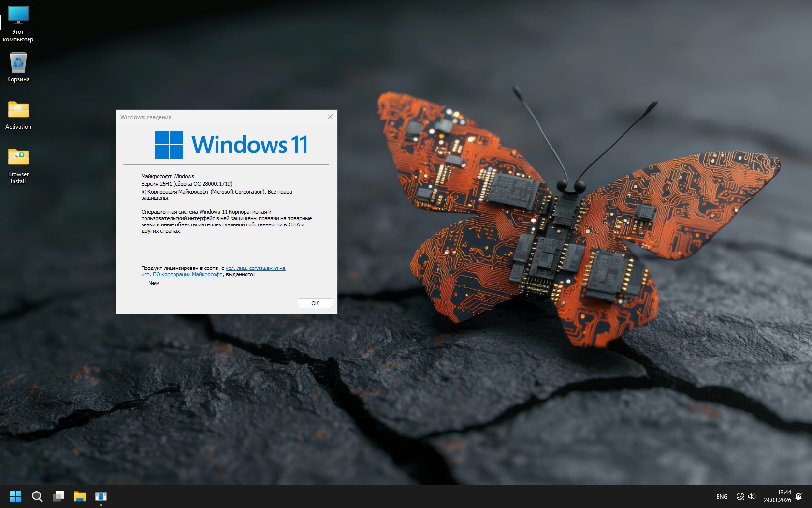Open the network tray icon
The width and height of the screenshot is (812, 508).
740,496
